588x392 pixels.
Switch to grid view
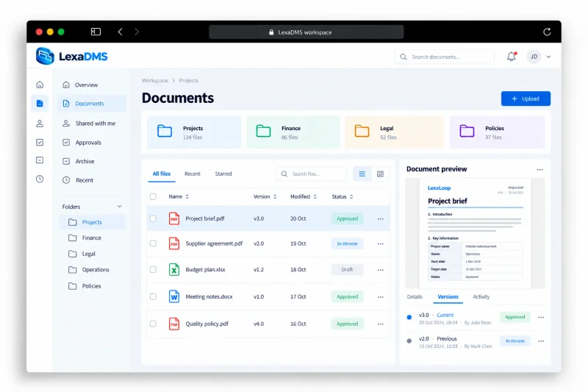[380, 174]
